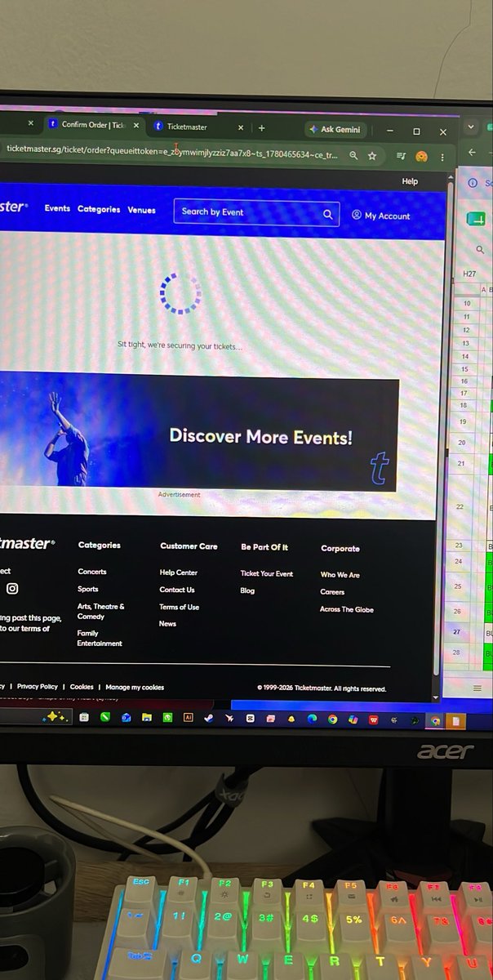
Task: Open the Venues menu
Action: click(141, 210)
